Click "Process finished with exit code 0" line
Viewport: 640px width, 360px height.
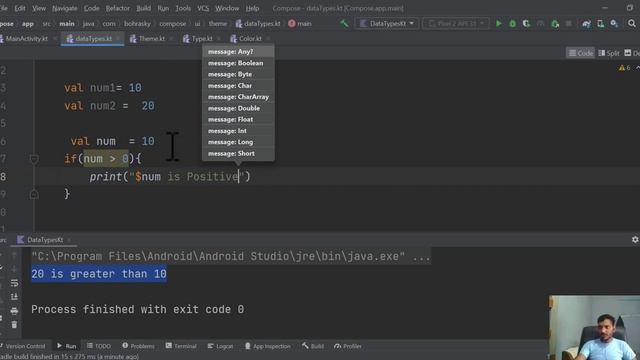138,309
